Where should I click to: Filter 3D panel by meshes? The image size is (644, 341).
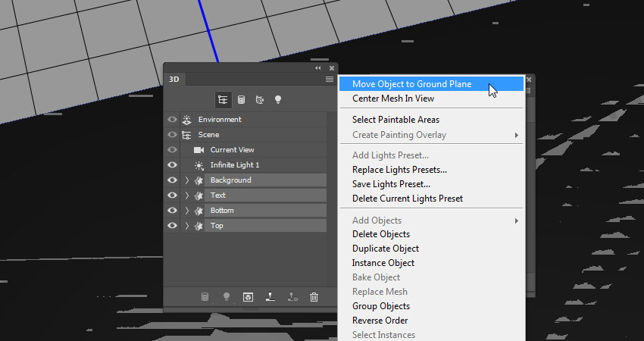242,100
